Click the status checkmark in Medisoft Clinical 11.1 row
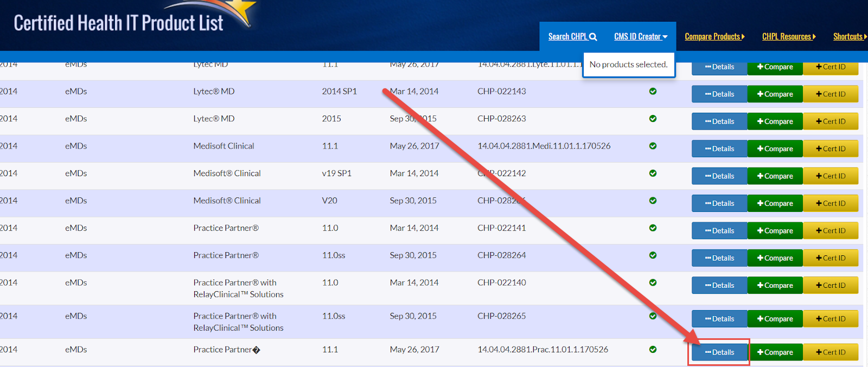The image size is (868, 367). [653, 146]
